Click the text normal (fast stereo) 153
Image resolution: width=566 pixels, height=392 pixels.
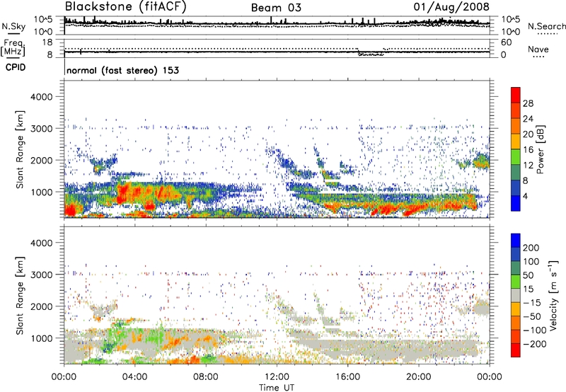(122, 70)
